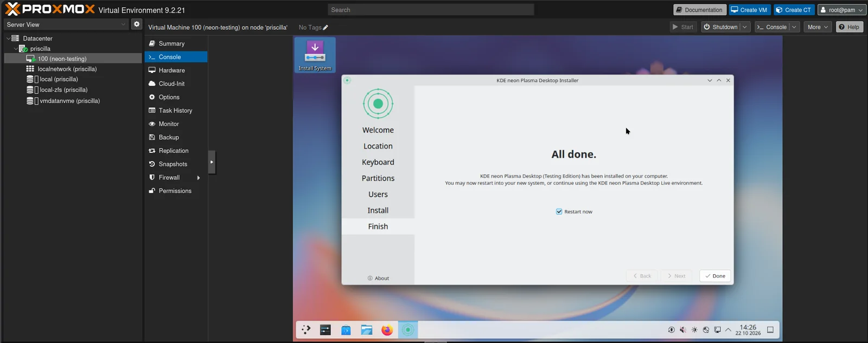Uncheck the Restart now checkbox
Image resolution: width=868 pixels, height=343 pixels.
(559, 211)
